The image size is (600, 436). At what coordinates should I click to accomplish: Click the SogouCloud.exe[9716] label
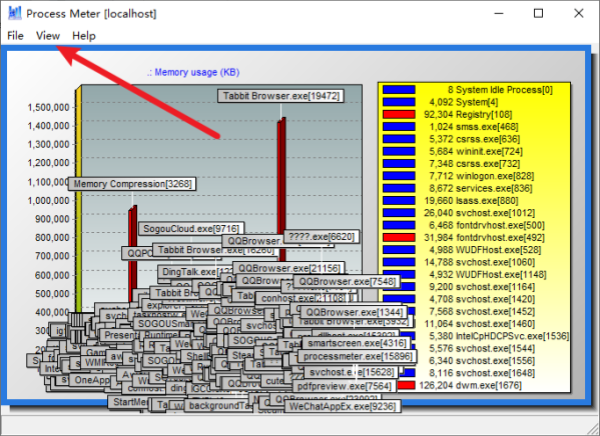coord(191,229)
